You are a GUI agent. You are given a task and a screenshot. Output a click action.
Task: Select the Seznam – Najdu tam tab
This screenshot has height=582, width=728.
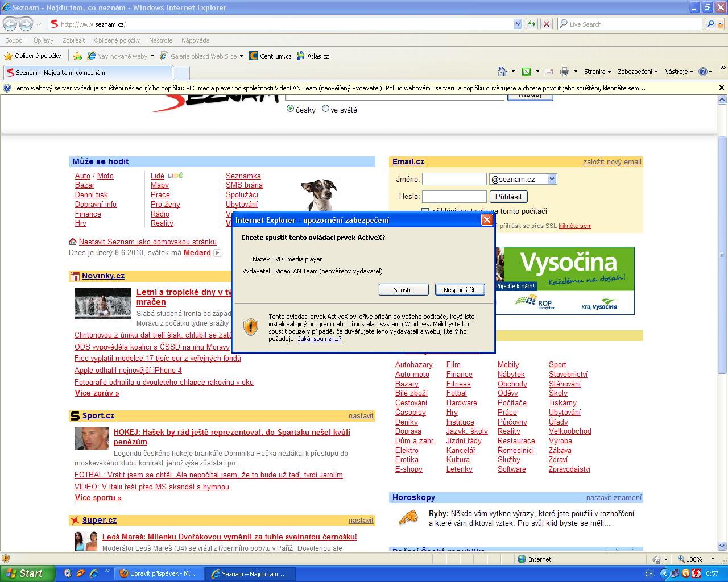(88, 73)
